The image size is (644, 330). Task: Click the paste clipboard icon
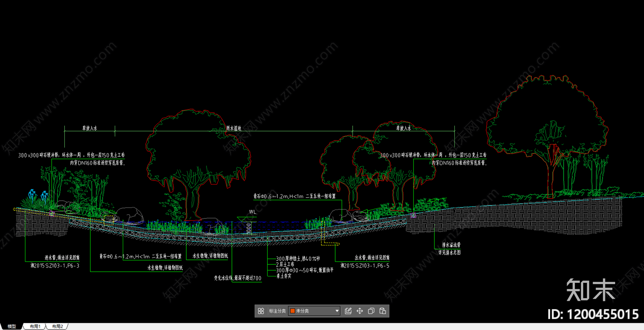tap(383, 311)
